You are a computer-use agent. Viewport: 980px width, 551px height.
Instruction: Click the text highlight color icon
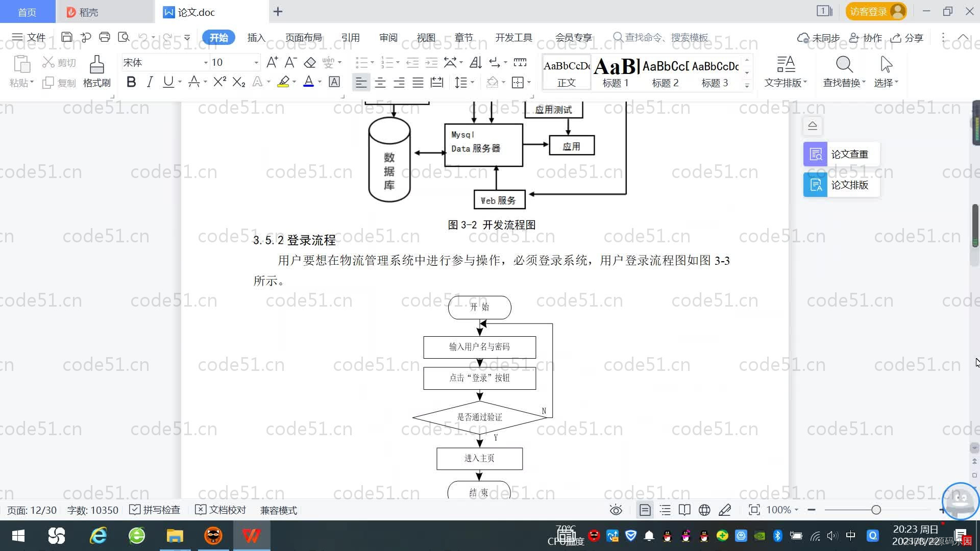point(283,82)
